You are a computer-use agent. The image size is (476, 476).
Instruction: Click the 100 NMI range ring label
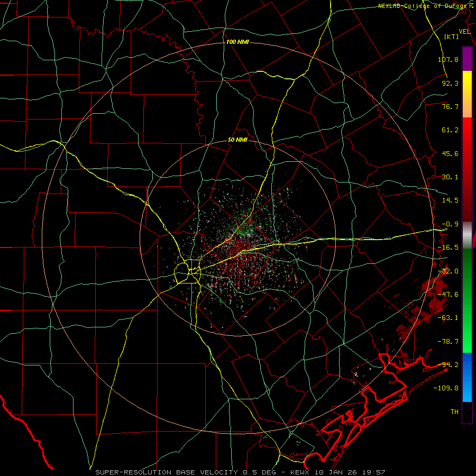click(x=237, y=42)
